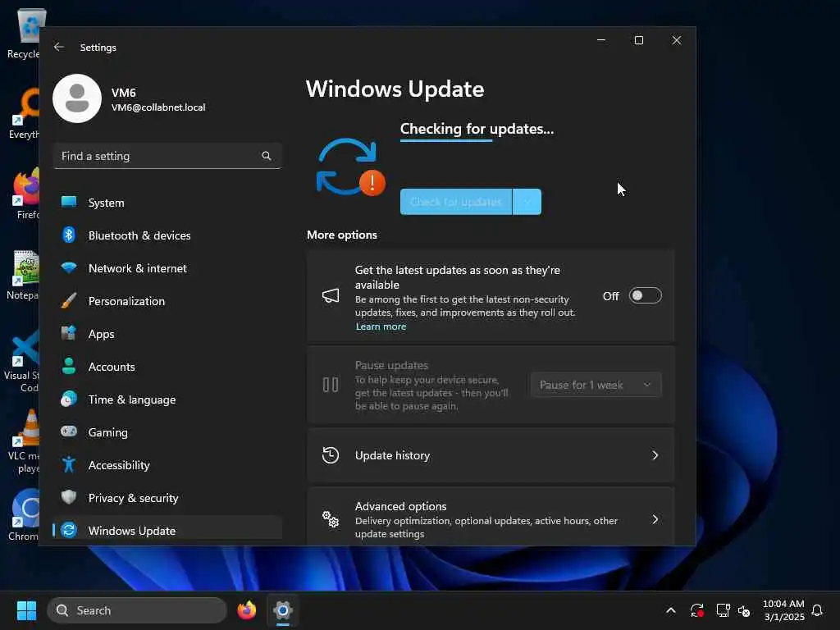Select Accessibility in sidebar
The image size is (840, 630).
pos(167,465)
